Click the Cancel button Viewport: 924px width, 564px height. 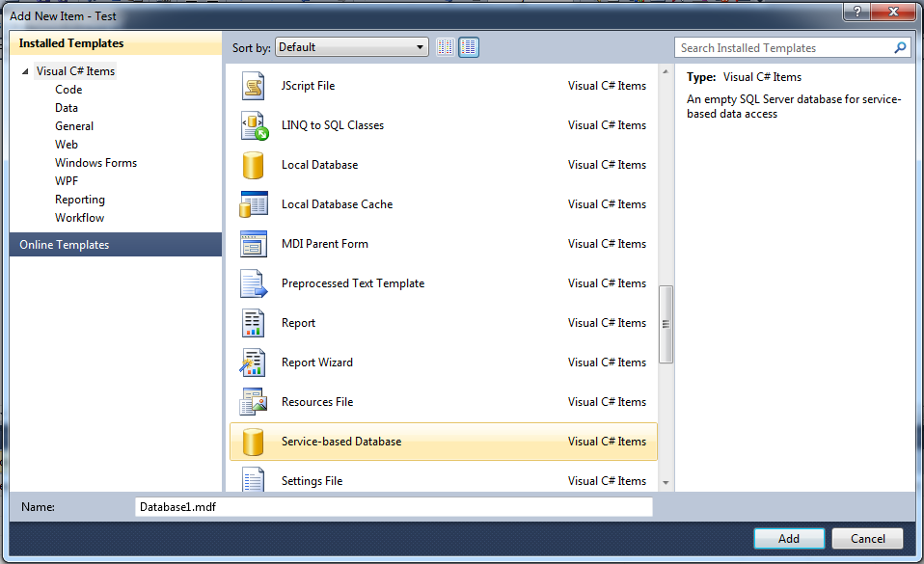pyautogui.click(x=867, y=539)
